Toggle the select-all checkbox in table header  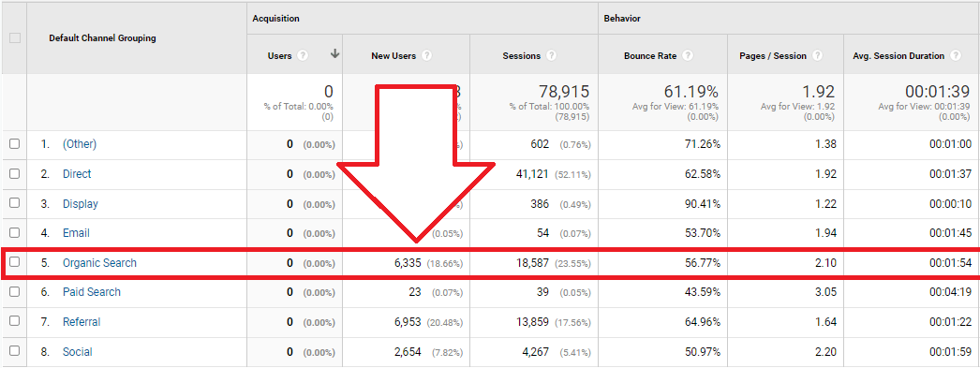14,38
